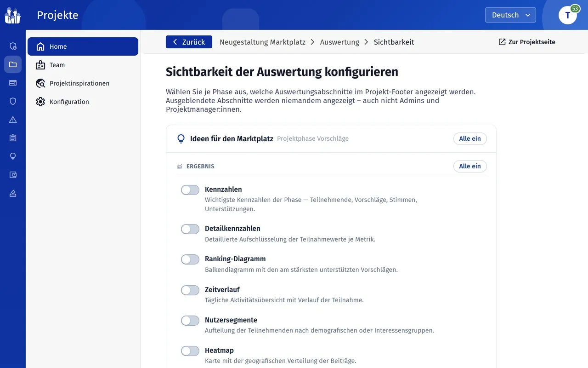Open the Deutsch language dropdown

[x=510, y=15]
